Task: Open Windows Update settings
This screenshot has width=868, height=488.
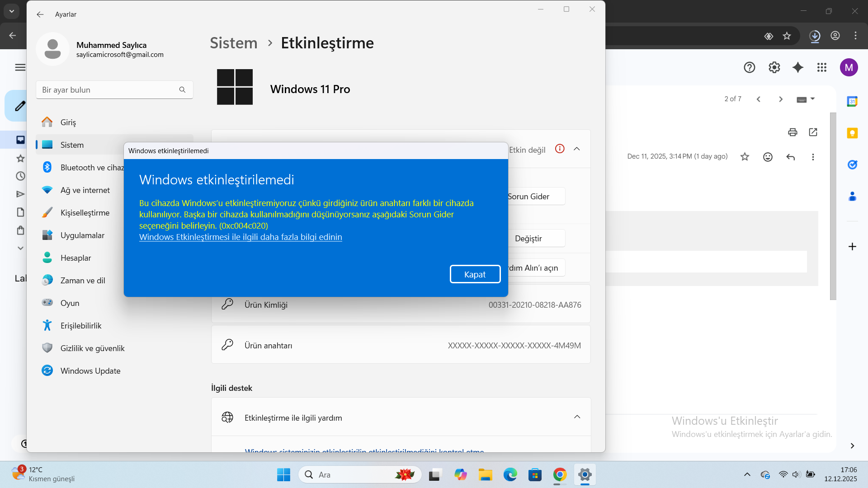Action: 114,371
